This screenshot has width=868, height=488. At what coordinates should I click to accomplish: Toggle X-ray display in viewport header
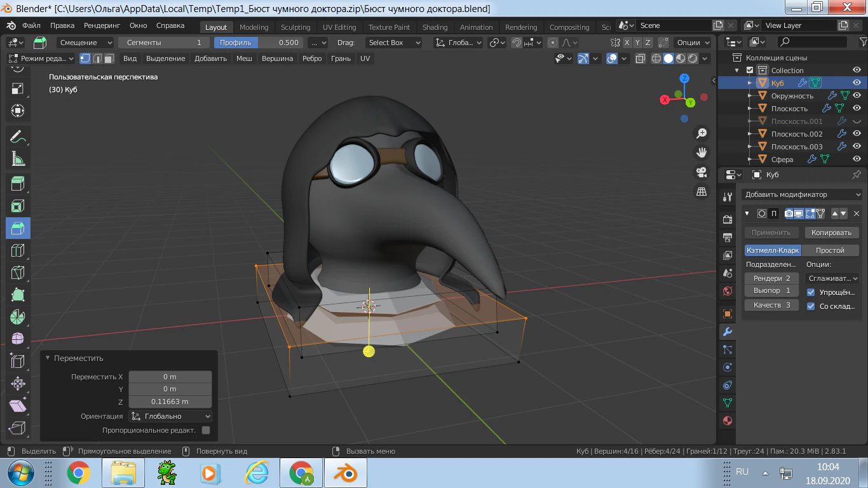click(x=640, y=58)
